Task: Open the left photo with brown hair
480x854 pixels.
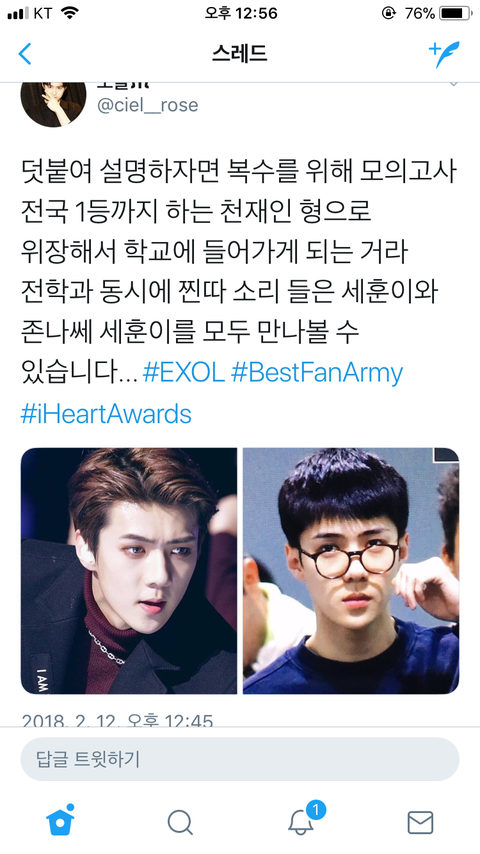Action: (x=129, y=571)
